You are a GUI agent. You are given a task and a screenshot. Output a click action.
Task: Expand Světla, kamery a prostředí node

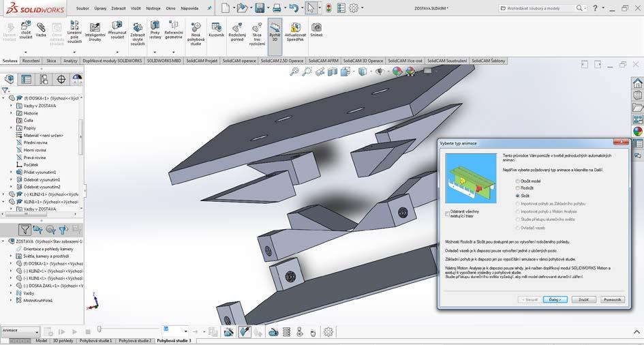11,256
